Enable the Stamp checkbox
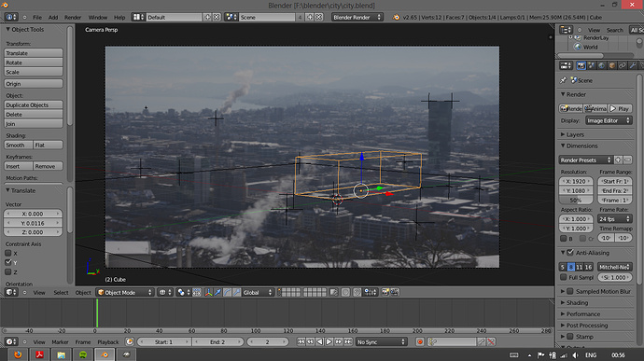The width and height of the screenshot is (644, 361). click(570, 337)
